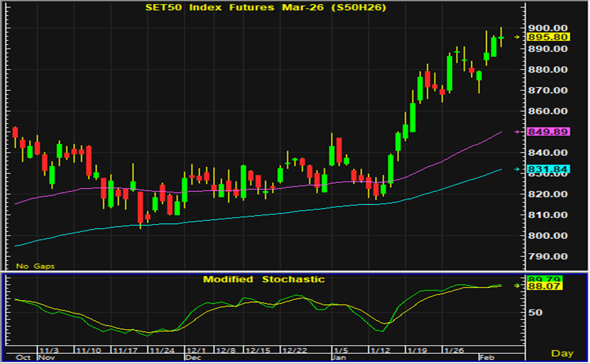590x364 pixels.
Task: Select the yellow 895.80 last price tag
Action: coord(548,37)
